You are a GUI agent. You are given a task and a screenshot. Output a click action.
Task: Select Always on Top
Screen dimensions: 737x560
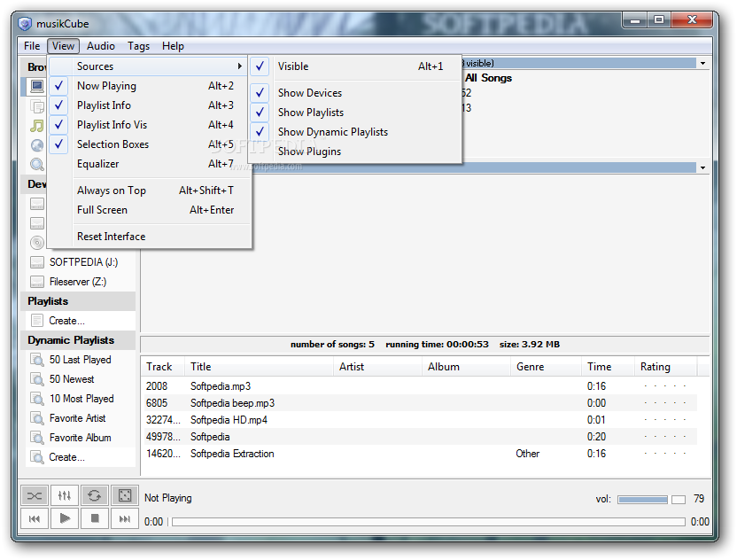(150, 191)
